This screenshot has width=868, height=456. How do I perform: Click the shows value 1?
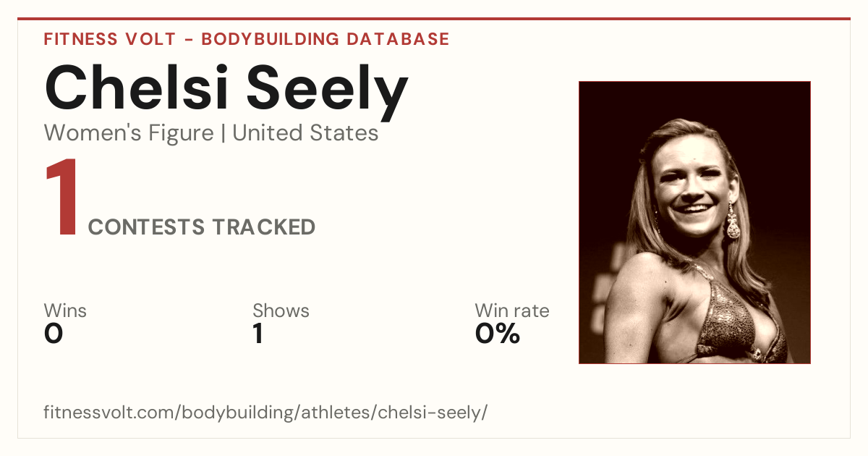pos(258,334)
